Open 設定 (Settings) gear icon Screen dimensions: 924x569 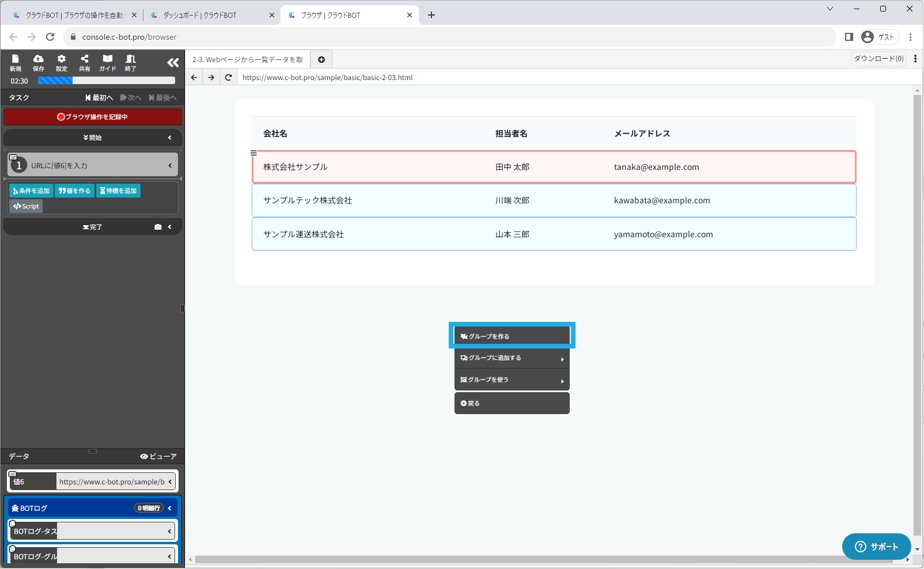coord(62,62)
